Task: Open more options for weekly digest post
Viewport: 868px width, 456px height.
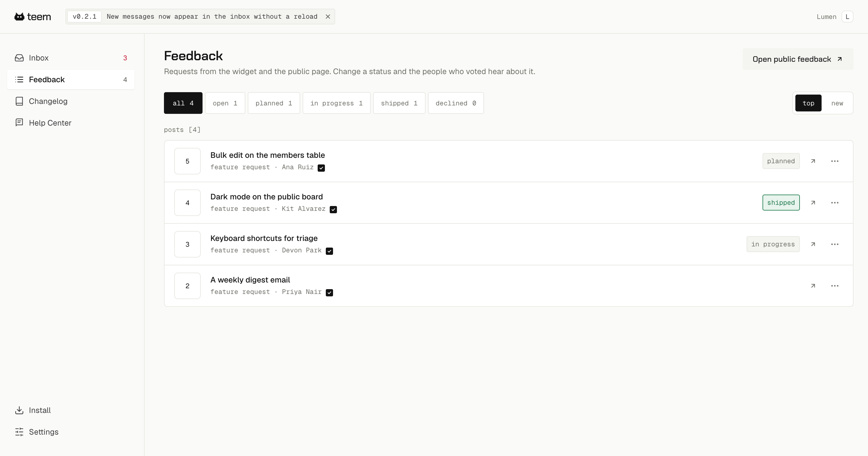Action: (x=835, y=286)
